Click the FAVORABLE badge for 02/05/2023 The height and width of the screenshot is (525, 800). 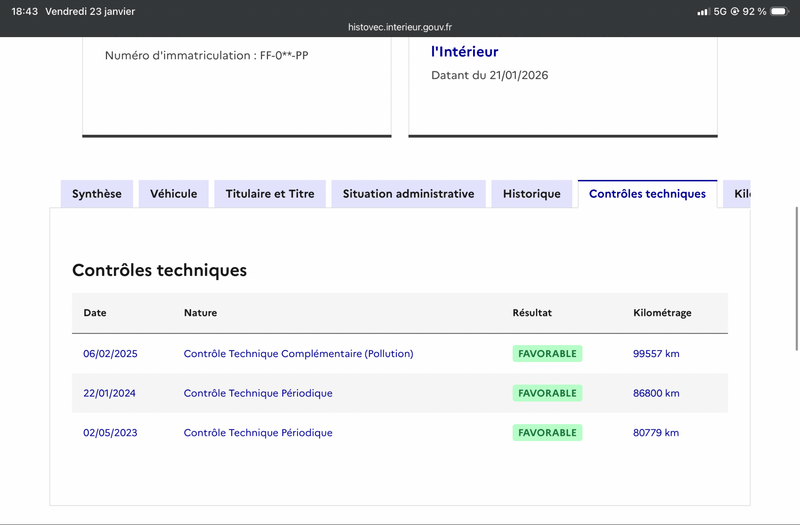pyautogui.click(x=547, y=433)
